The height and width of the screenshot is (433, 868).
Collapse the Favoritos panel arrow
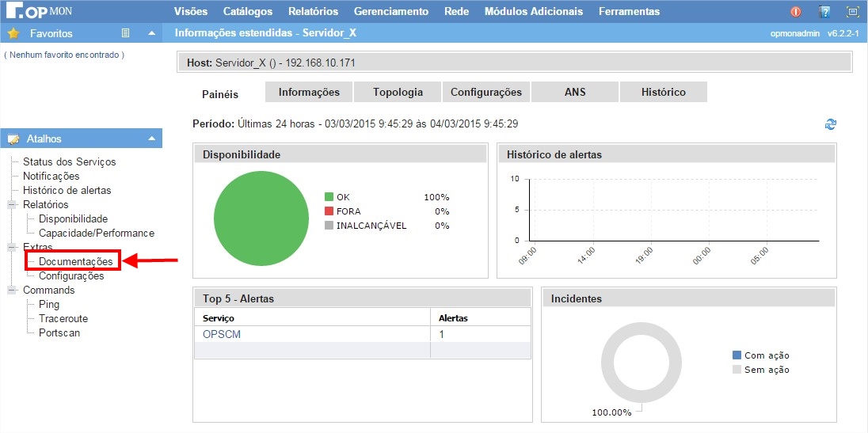coord(152,33)
